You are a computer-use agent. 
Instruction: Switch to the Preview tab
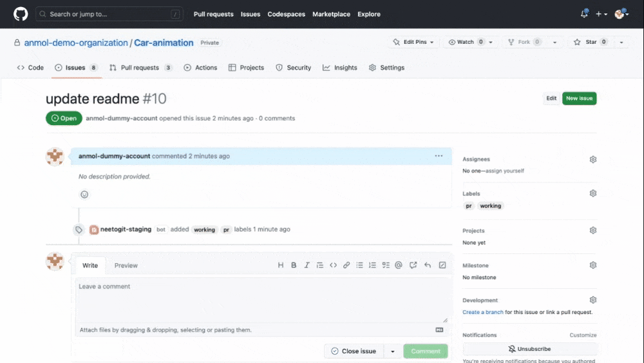click(x=126, y=265)
